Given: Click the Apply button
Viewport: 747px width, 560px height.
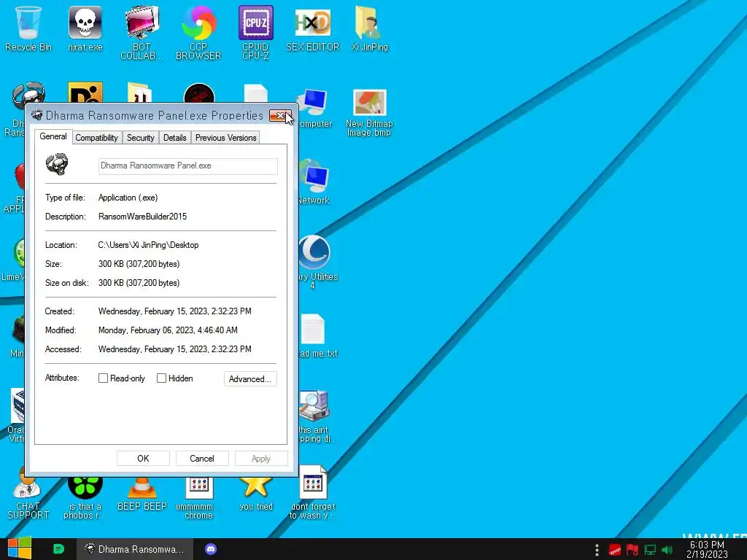Looking at the screenshot, I should tap(261, 459).
